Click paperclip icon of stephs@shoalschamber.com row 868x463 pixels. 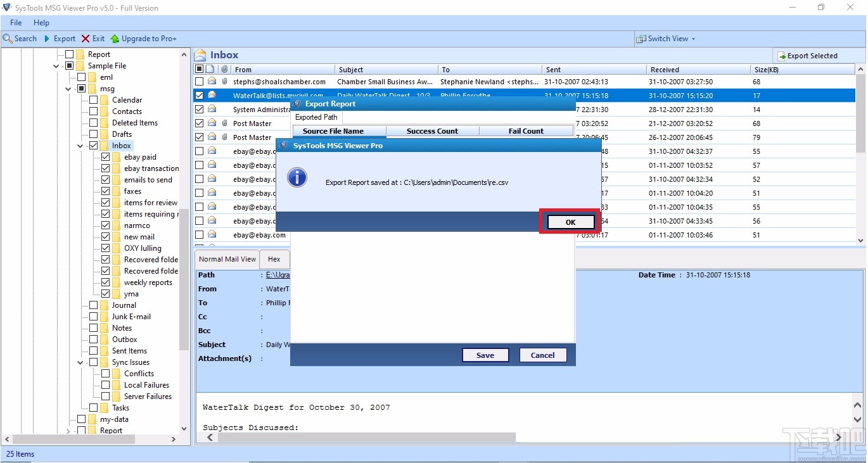pos(224,82)
